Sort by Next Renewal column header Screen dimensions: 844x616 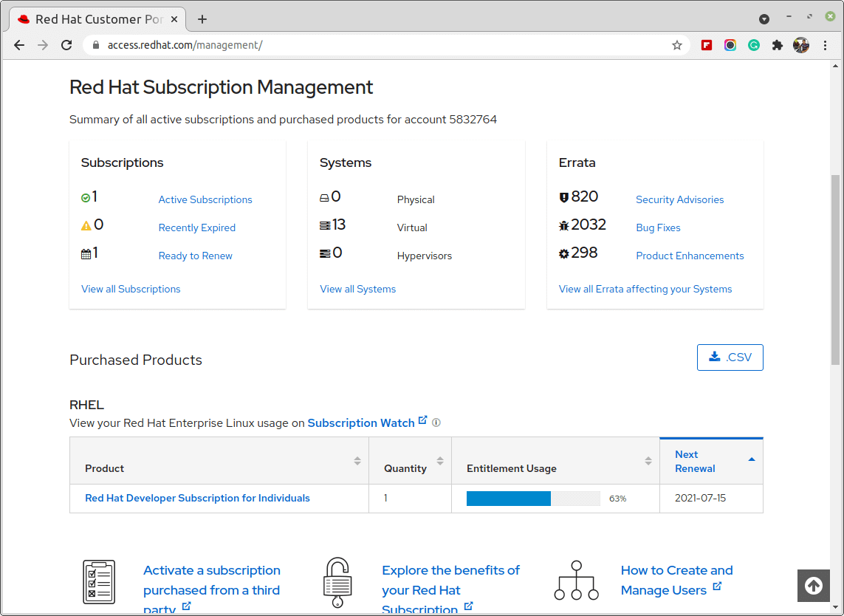(712, 461)
